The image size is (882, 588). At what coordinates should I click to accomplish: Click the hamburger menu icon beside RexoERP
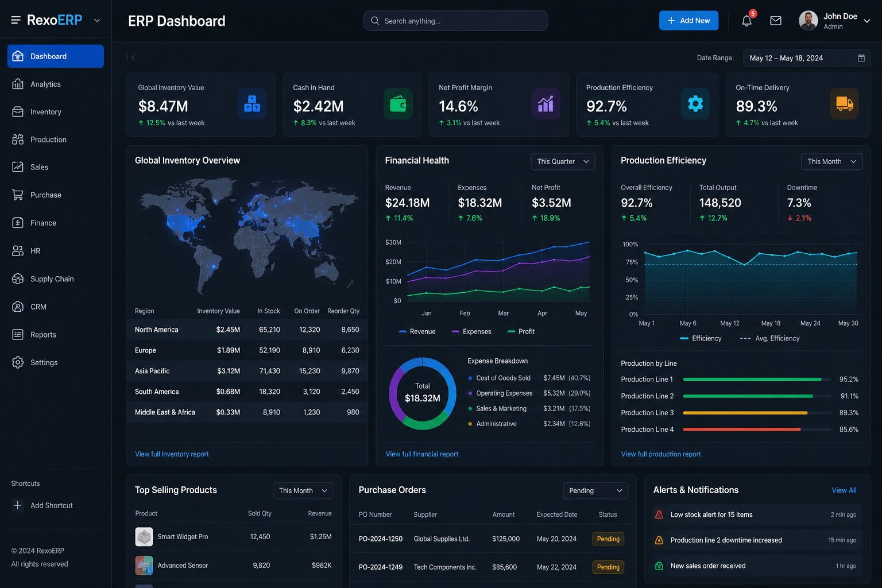point(16,20)
